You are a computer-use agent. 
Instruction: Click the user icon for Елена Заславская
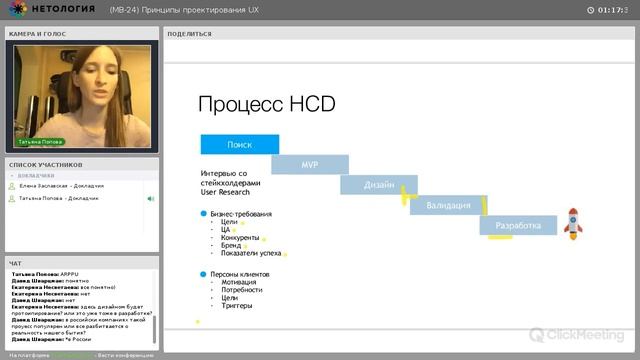pyautogui.click(x=12, y=186)
